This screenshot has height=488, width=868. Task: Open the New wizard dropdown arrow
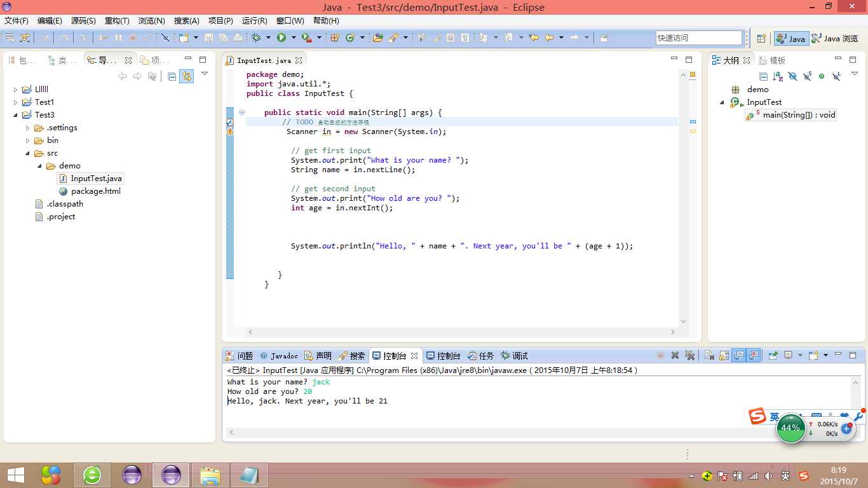[x=196, y=37]
